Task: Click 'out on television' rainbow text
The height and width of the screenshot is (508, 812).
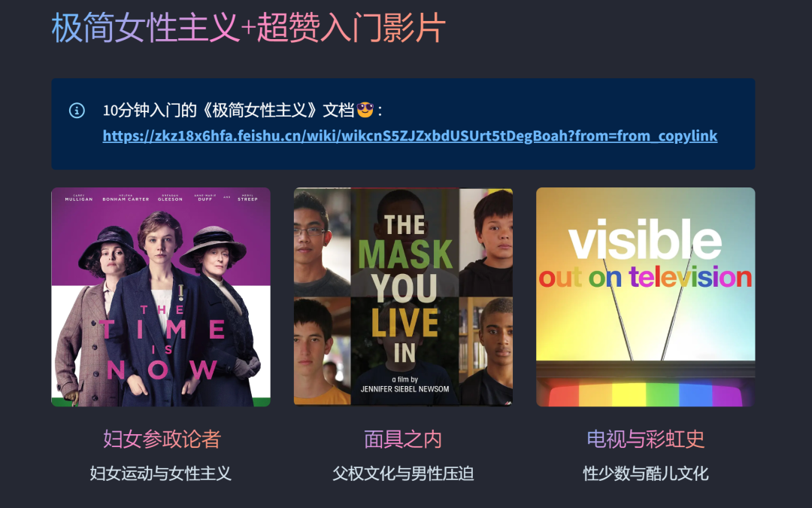Action: (645, 277)
